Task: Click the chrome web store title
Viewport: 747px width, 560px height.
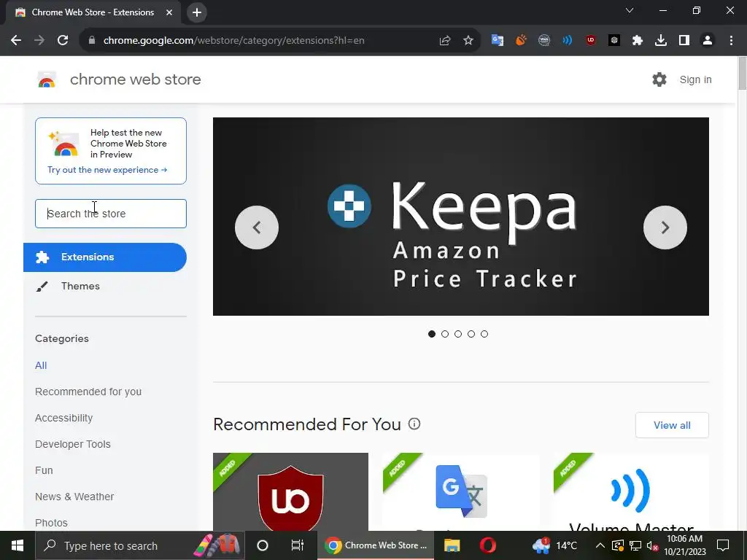Action: click(135, 79)
